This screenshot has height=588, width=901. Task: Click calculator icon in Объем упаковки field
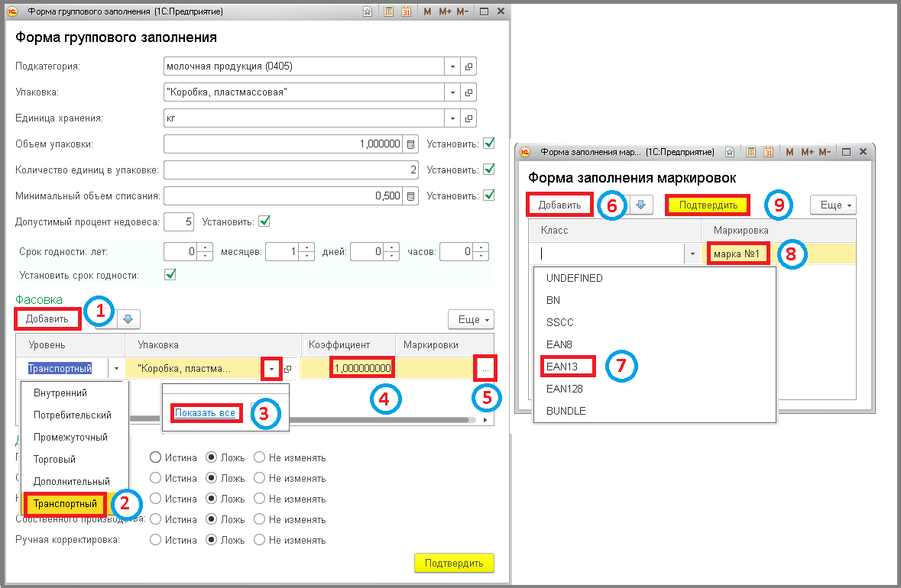click(410, 144)
